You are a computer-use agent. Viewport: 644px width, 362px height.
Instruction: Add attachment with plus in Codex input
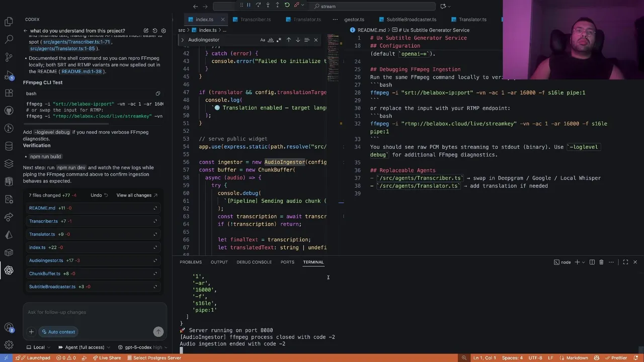[x=31, y=332]
